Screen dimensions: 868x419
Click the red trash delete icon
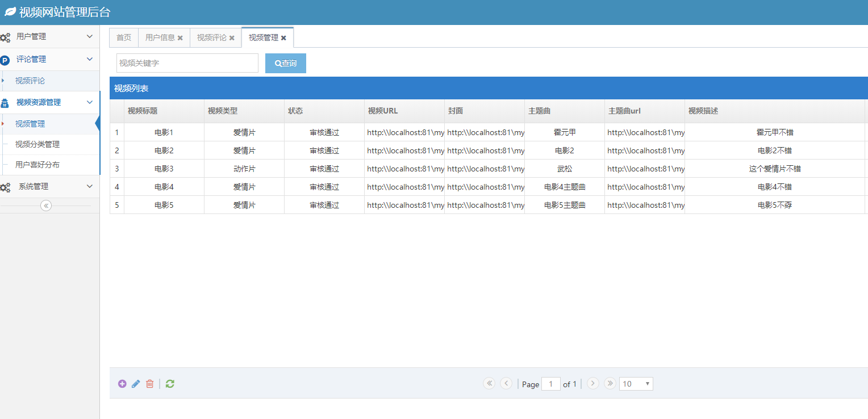click(150, 384)
